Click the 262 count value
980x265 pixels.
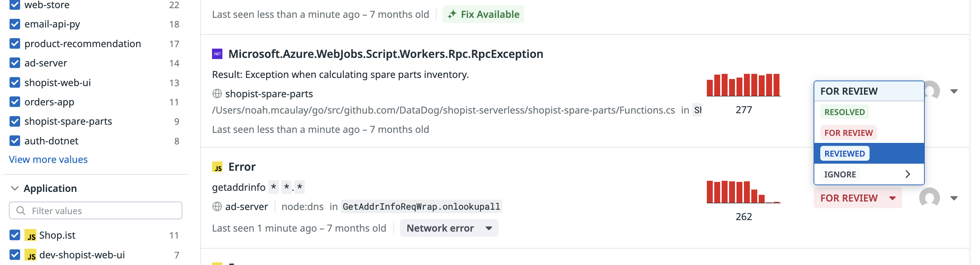click(744, 217)
